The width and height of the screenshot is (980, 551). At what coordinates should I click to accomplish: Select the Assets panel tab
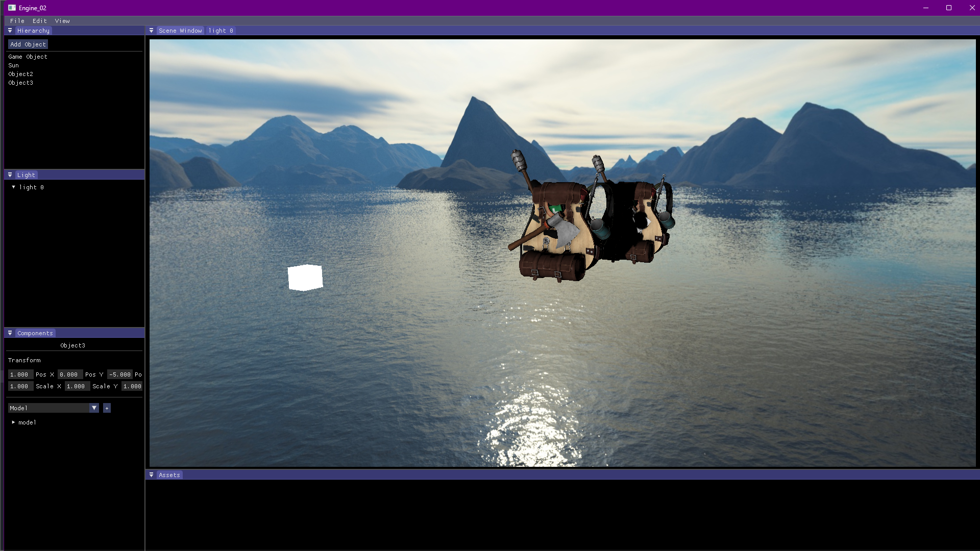(x=169, y=475)
